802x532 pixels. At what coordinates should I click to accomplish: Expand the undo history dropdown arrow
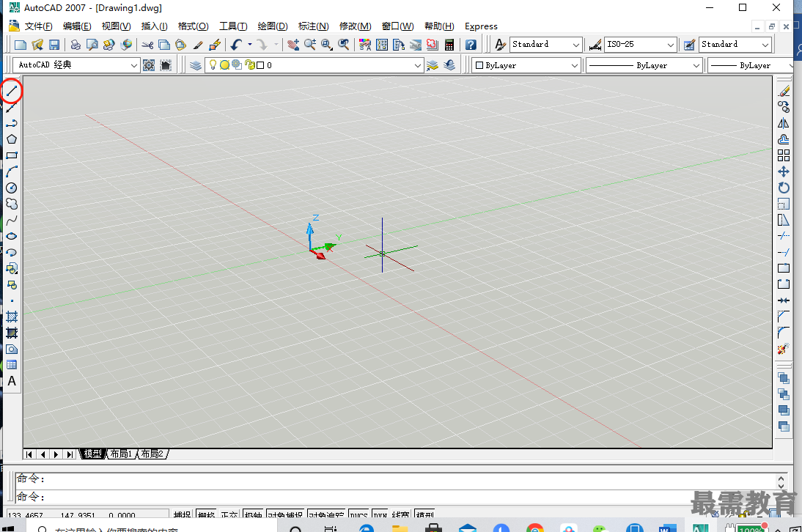(249, 45)
